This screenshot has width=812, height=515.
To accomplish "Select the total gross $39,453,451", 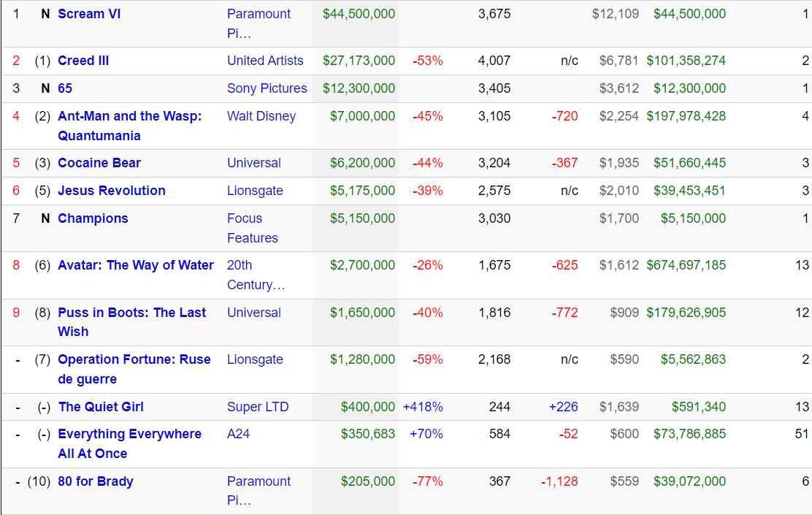I will tap(690, 191).
